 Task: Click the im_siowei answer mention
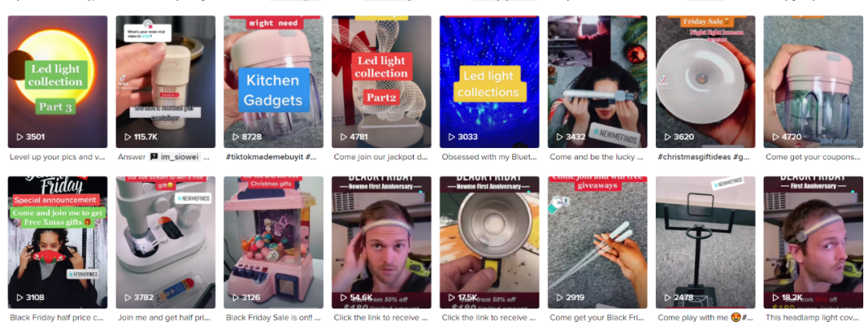click(x=178, y=157)
